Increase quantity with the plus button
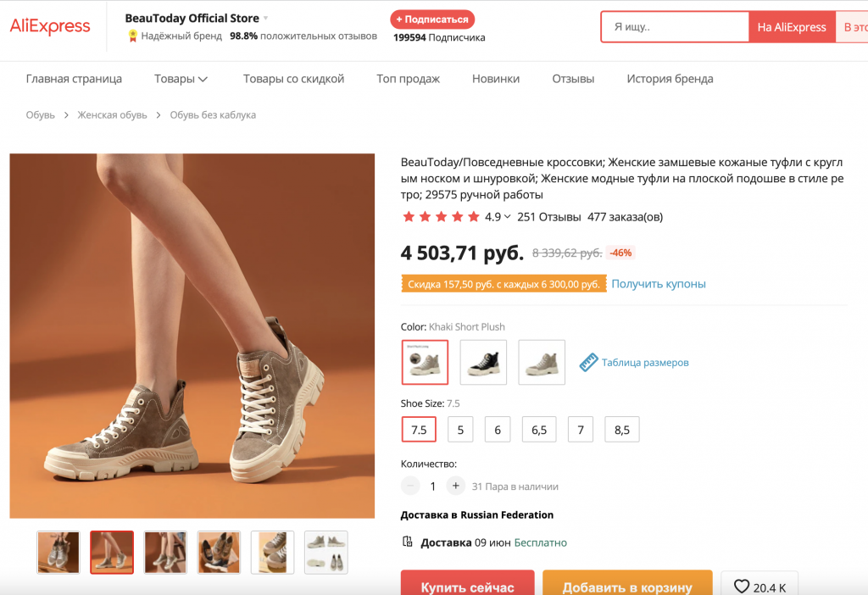The image size is (868, 595). pyautogui.click(x=455, y=486)
